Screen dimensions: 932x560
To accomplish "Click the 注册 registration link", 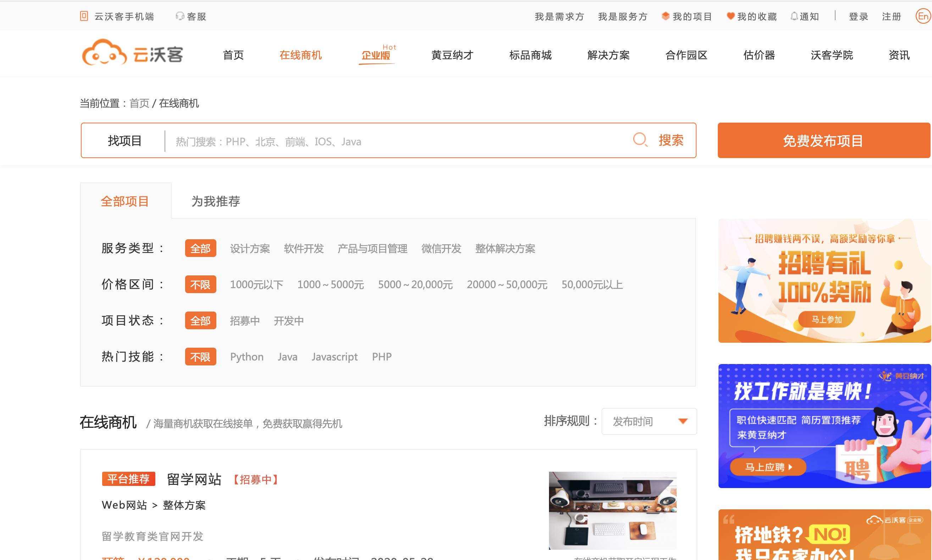I will click(x=891, y=16).
